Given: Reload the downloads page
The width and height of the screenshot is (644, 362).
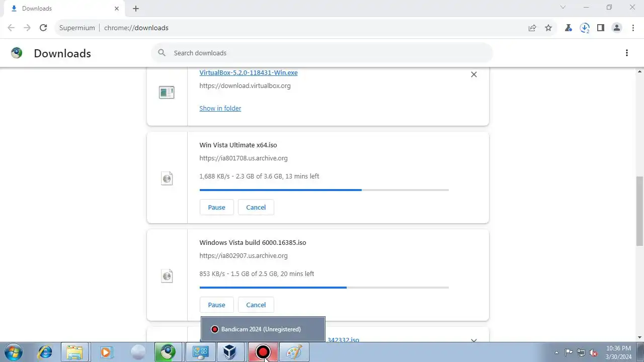Looking at the screenshot, I should tap(43, 28).
